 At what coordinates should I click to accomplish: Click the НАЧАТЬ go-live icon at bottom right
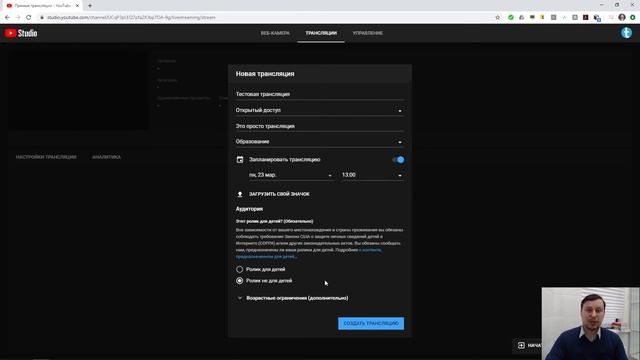[521, 345]
